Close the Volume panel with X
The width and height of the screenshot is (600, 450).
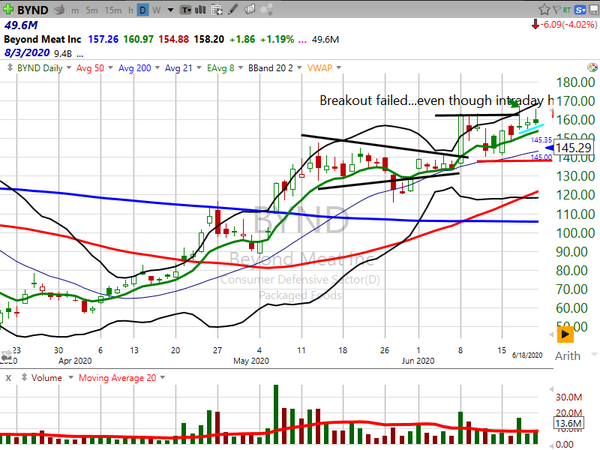(x=8, y=379)
